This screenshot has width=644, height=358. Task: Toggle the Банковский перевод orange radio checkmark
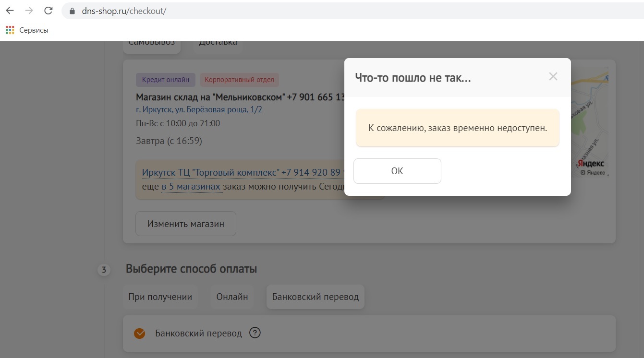pyautogui.click(x=139, y=334)
